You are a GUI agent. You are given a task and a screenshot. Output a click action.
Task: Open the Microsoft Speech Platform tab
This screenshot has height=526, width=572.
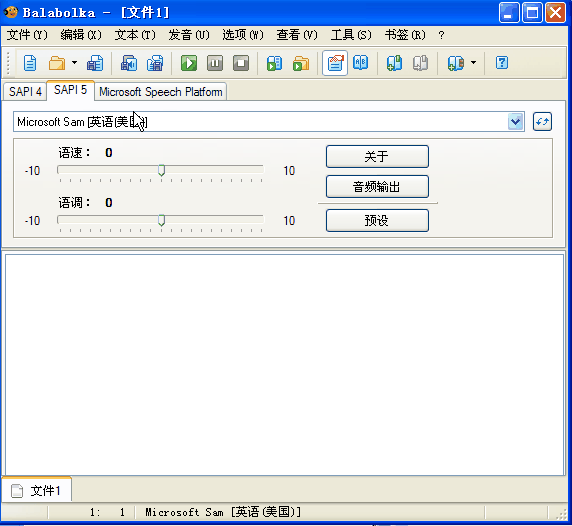(x=161, y=92)
